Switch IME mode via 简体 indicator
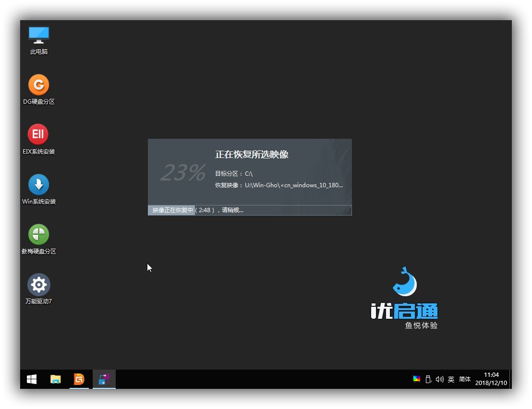This screenshot has width=532, height=409. [464, 379]
